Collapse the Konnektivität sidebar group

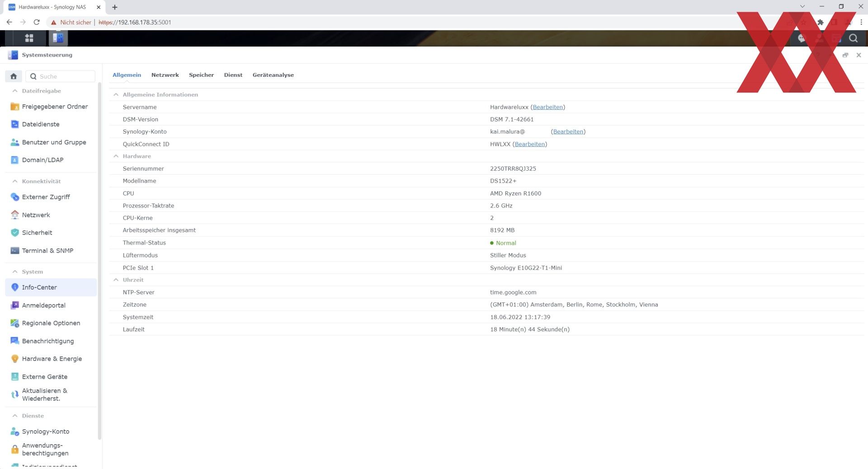(x=15, y=181)
